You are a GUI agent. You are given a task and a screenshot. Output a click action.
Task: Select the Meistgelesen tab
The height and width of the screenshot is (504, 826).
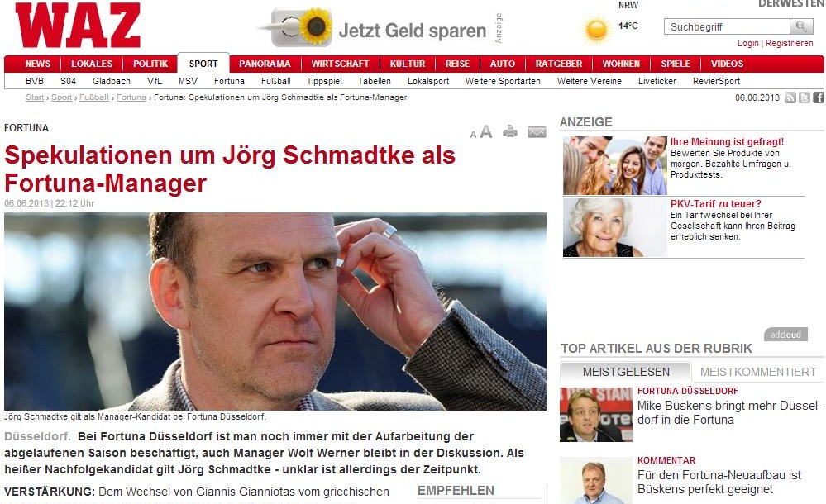(x=626, y=372)
